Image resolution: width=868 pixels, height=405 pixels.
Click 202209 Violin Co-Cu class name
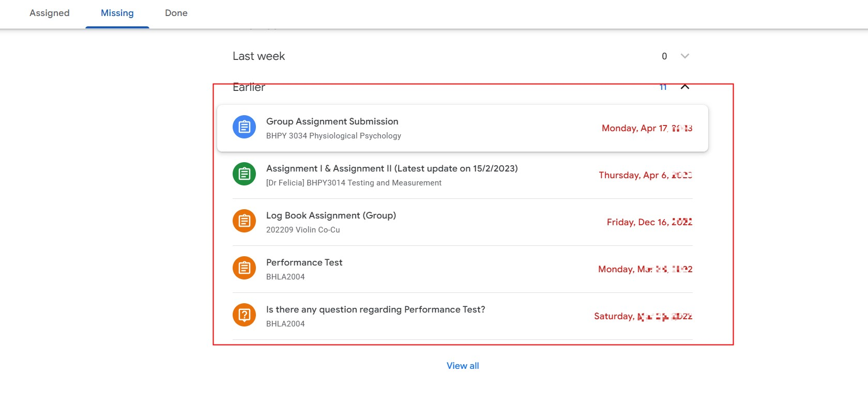tap(303, 230)
